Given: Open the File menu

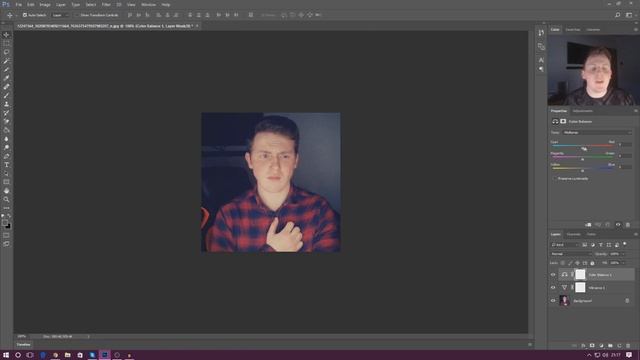Looking at the screenshot, I should [x=18, y=4].
